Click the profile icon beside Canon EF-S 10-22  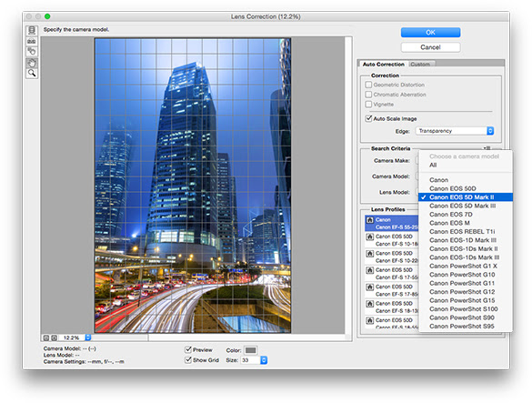370,254
